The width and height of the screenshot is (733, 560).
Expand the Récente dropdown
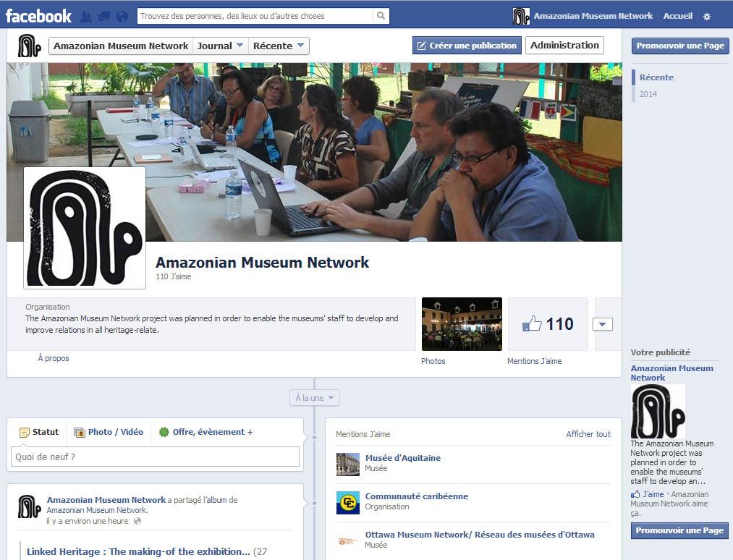coord(279,46)
